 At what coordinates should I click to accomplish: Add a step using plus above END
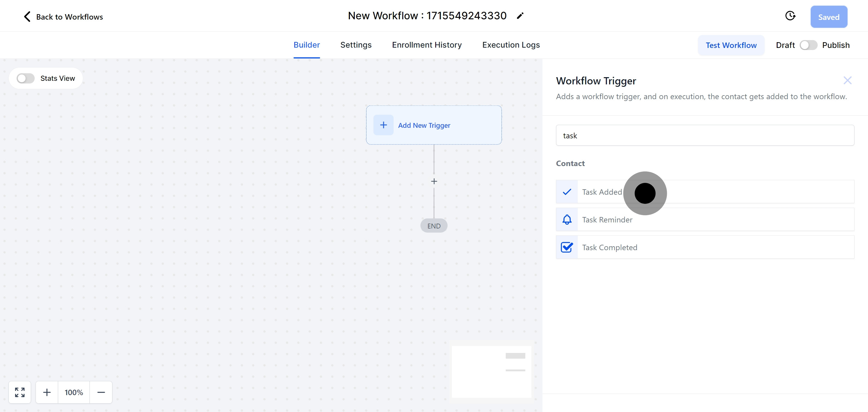pos(434,181)
